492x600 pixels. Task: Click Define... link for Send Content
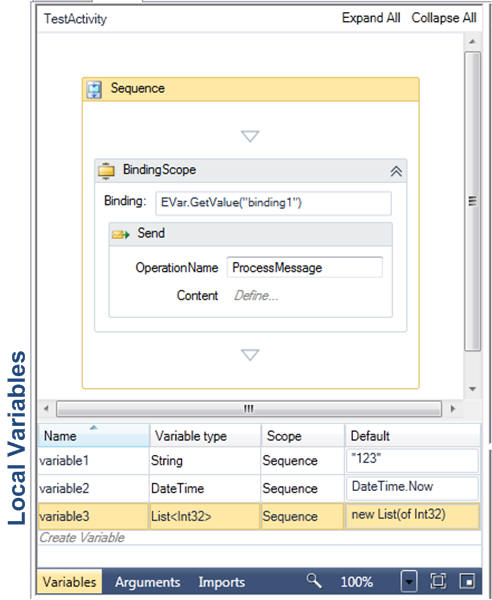click(256, 295)
